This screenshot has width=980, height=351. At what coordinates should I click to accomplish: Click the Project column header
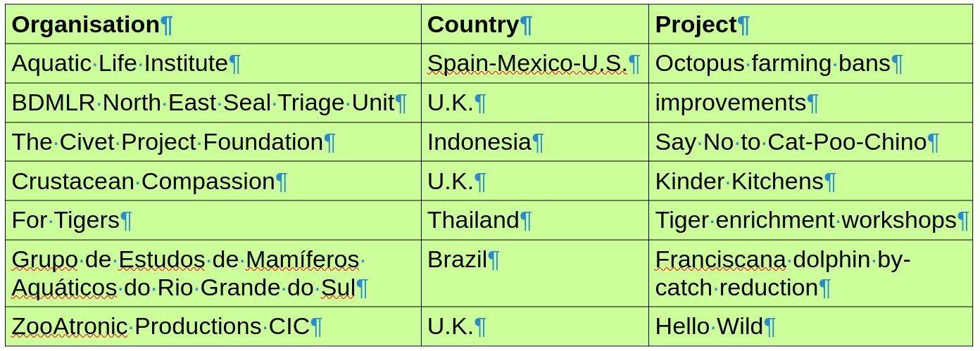coord(696,25)
